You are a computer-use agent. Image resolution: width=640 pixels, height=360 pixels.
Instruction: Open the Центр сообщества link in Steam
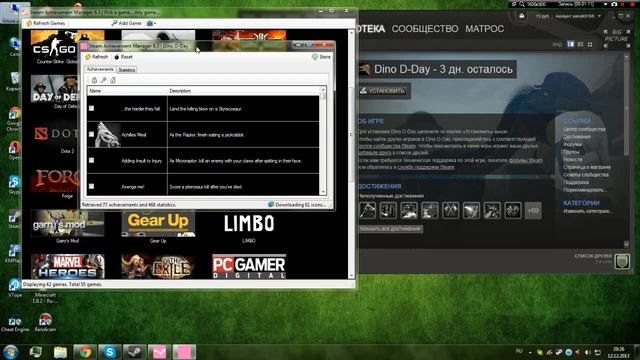point(584,129)
